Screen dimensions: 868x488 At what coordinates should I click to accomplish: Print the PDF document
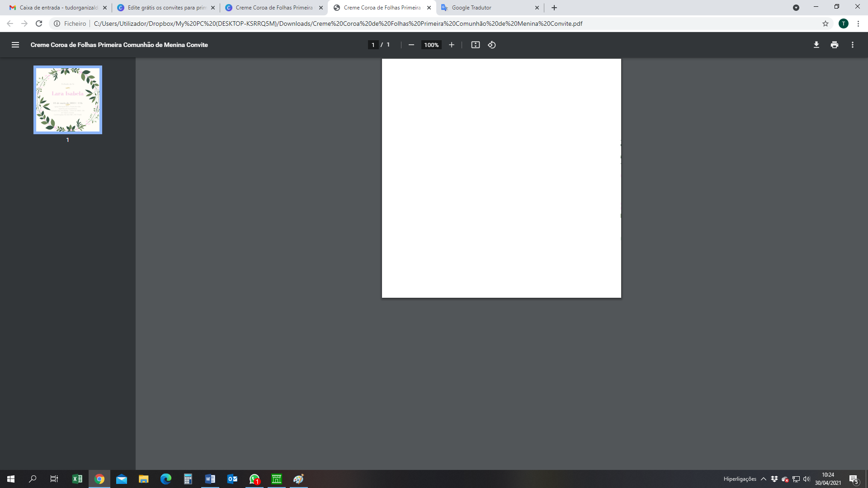click(x=835, y=45)
